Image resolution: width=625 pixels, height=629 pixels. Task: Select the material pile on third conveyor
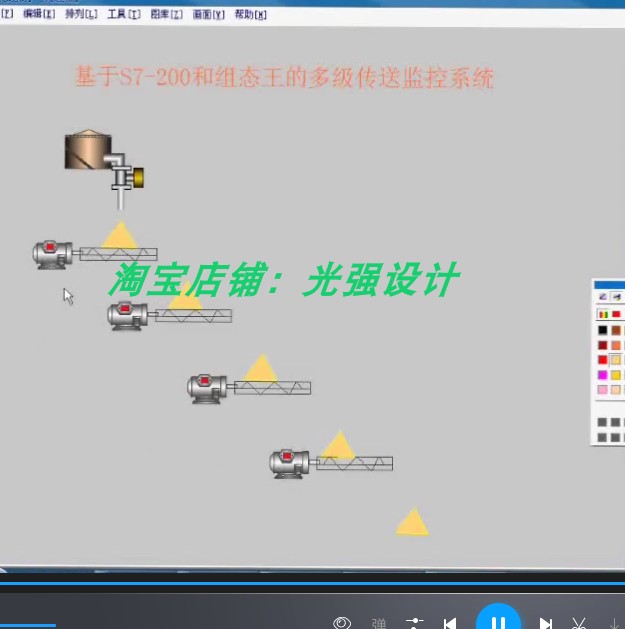(x=261, y=368)
